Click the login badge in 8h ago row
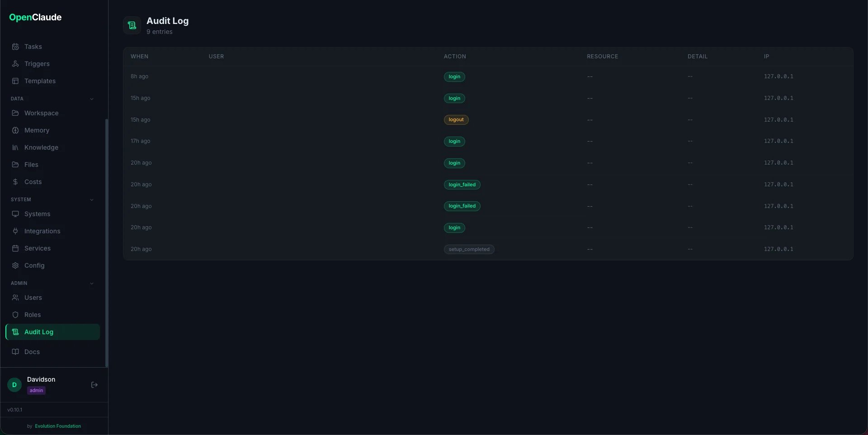This screenshot has height=435, width=868. tap(454, 76)
